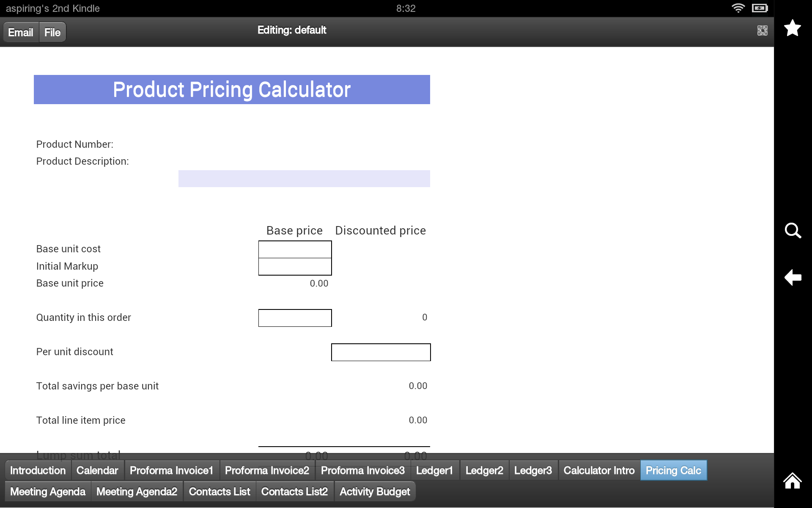Select the Base unit cost input cell
The height and width of the screenshot is (508, 812).
click(295, 249)
